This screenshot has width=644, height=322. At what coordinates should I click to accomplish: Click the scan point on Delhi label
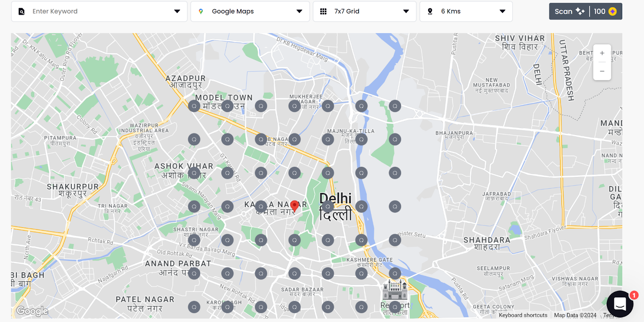click(x=328, y=206)
